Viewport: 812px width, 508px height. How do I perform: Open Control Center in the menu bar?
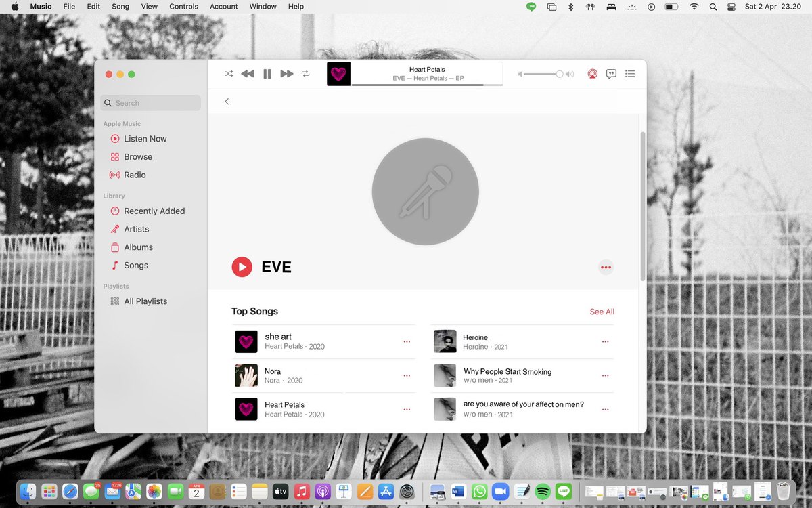[731, 7]
